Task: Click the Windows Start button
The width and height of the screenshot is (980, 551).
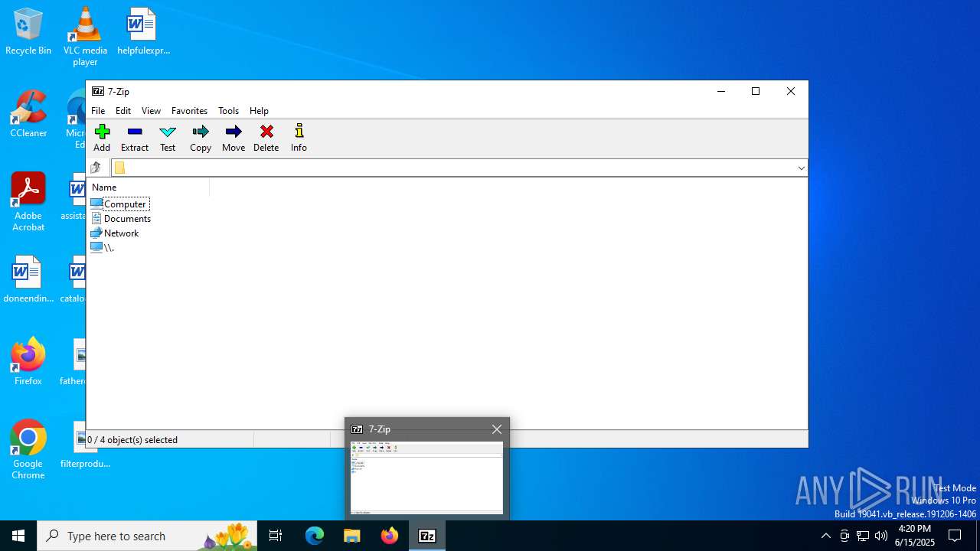Action: tap(18, 536)
